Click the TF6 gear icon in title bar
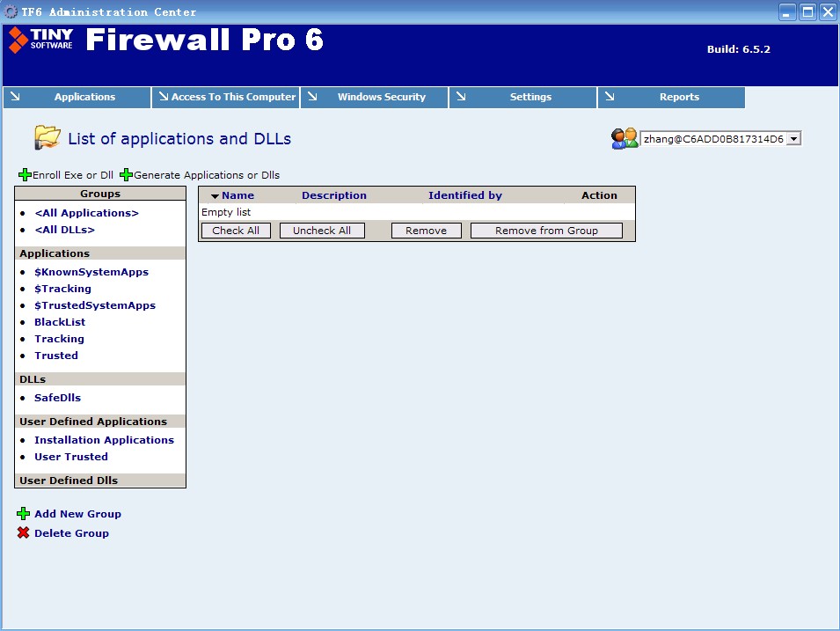Image resolution: width=840 pixels, height=631 pixels. tap(11, 11)
